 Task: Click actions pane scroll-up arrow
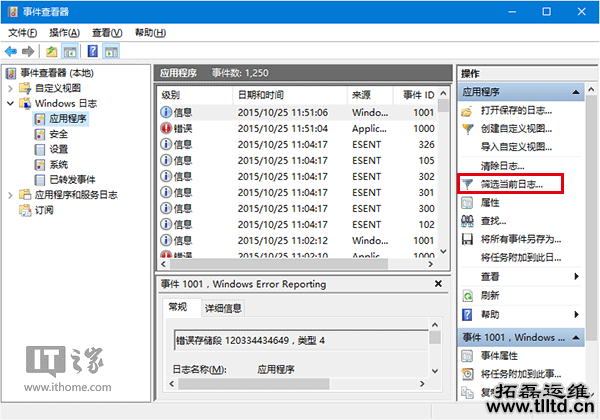point(591,90)
